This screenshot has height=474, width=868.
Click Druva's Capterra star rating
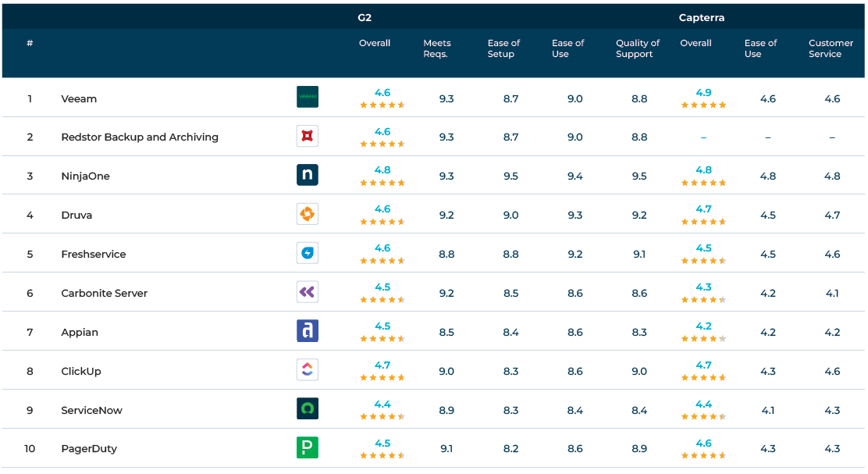(703, 222)
